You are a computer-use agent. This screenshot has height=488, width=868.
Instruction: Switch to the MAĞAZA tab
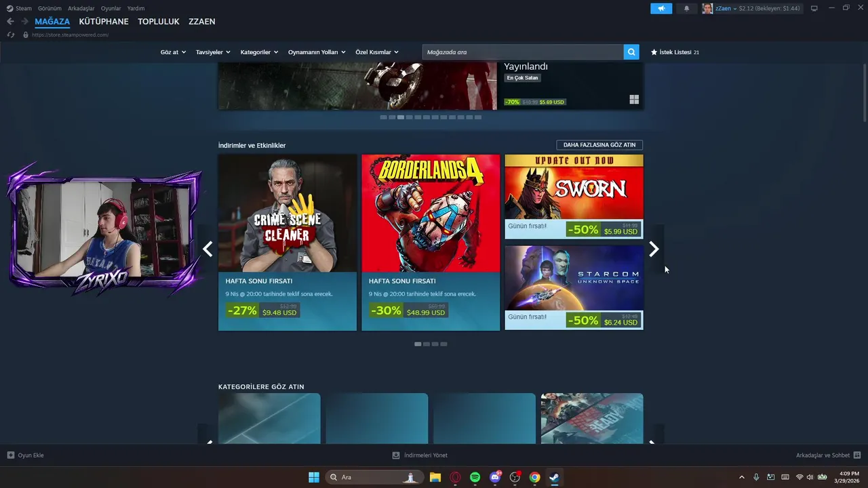(52, 22)
